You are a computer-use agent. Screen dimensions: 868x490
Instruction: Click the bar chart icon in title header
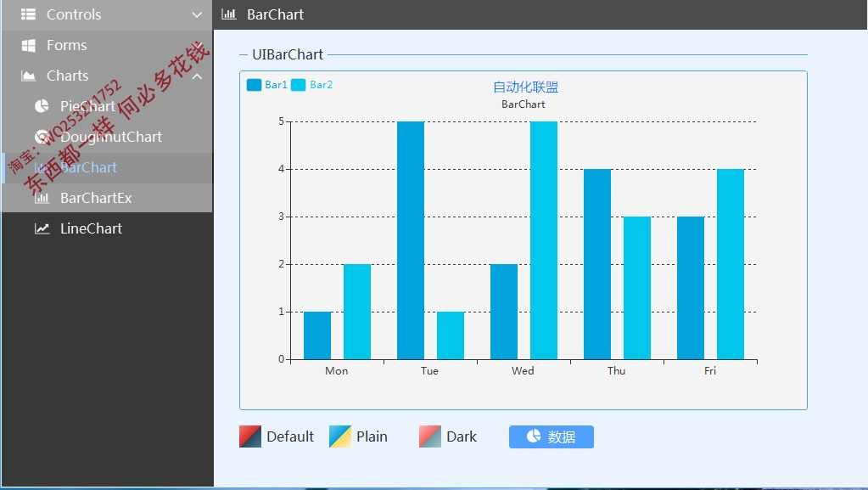[x=228, y=14]
